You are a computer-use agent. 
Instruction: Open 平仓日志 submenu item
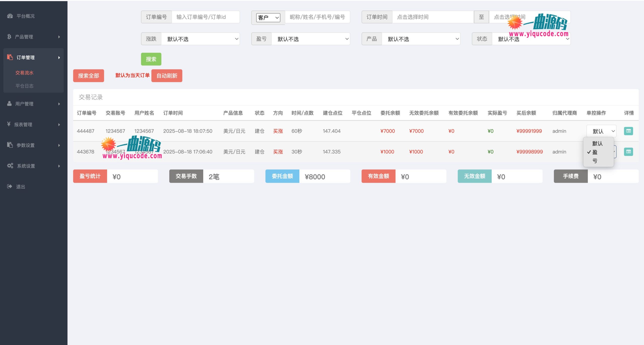point(24,86)
